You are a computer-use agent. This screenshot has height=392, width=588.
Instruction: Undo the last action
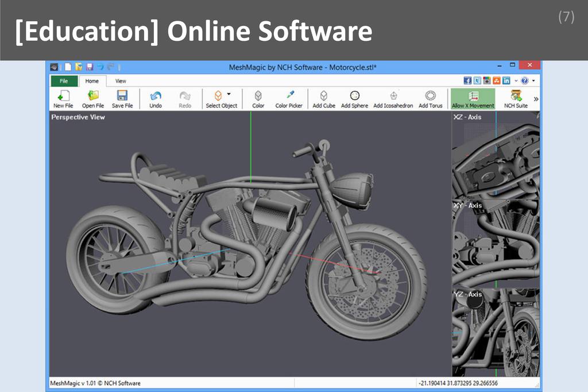click(x=156, y=98)
